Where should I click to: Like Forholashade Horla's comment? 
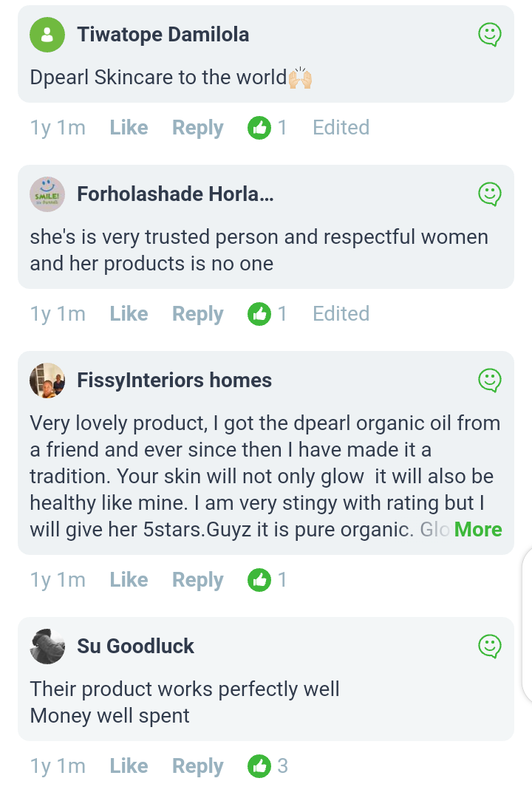coord(129,314)
